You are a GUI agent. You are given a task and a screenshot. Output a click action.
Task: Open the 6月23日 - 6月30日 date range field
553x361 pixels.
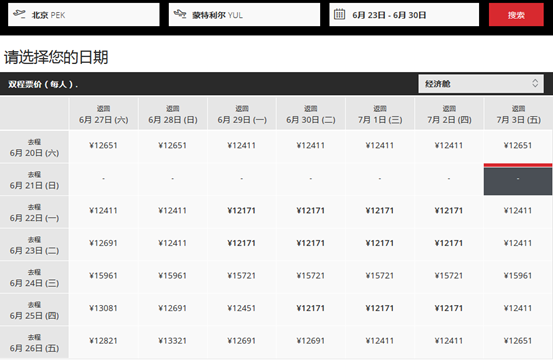click(x=404, y=14)
